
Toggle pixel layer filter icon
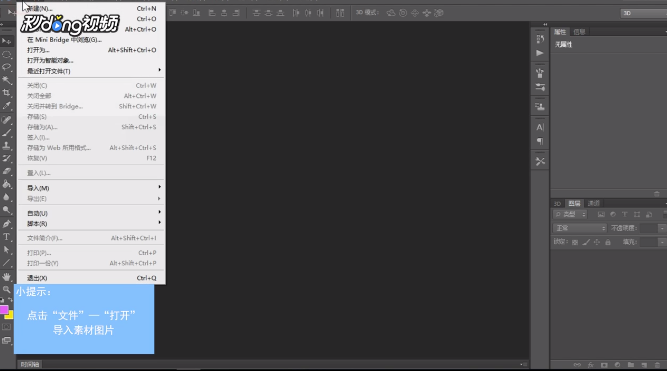(x=601, y=214)
